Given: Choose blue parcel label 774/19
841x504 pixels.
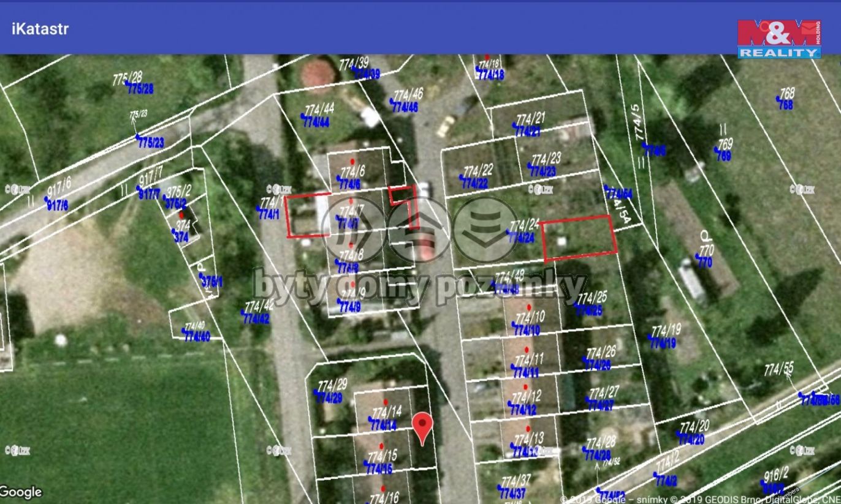Looking at the screenshot, I should 663,344.
